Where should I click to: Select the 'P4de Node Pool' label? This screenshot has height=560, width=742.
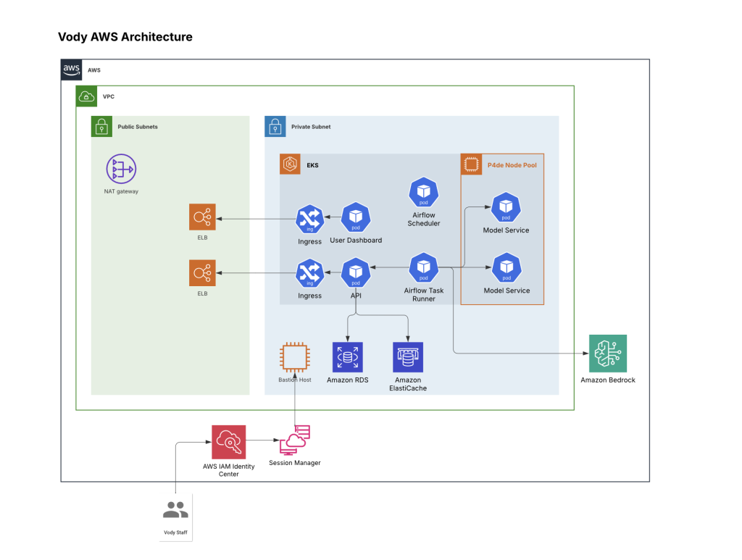(x=512, y=165)
